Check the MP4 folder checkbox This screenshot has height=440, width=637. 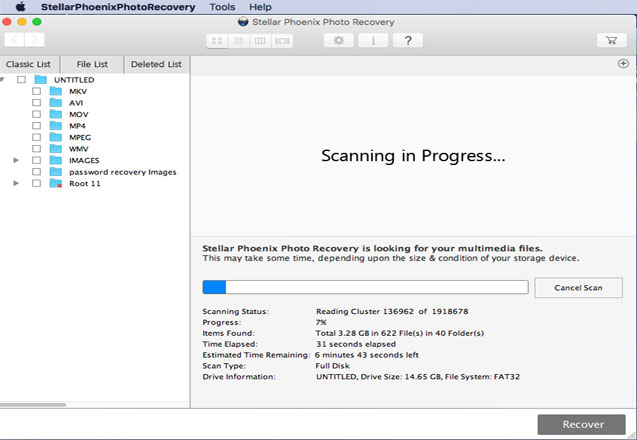coord(37,126)
